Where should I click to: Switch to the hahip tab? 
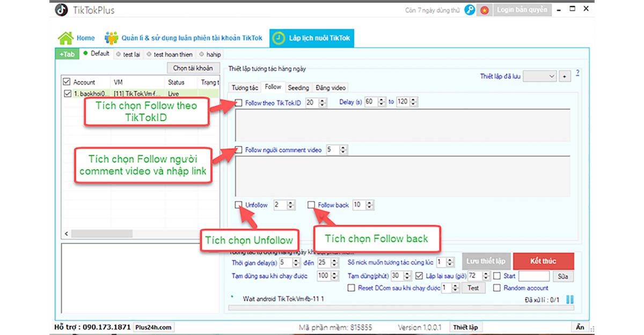(x=210, y=54)
